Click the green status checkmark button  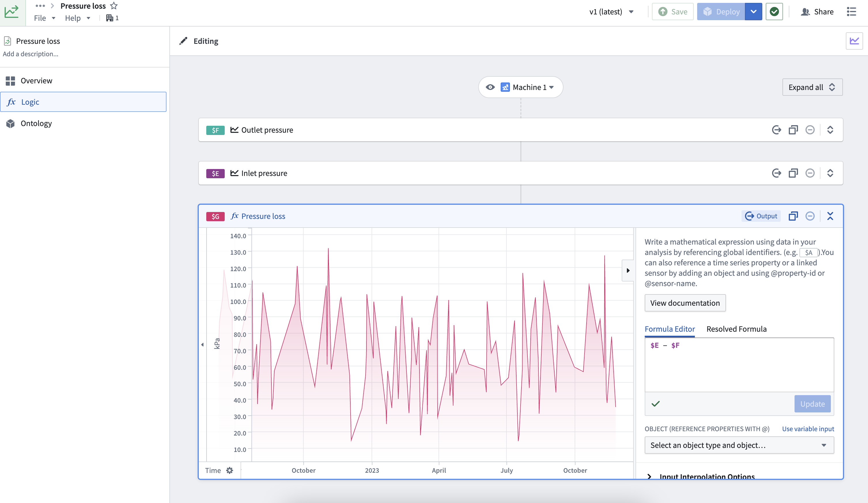tap(774, 12)
